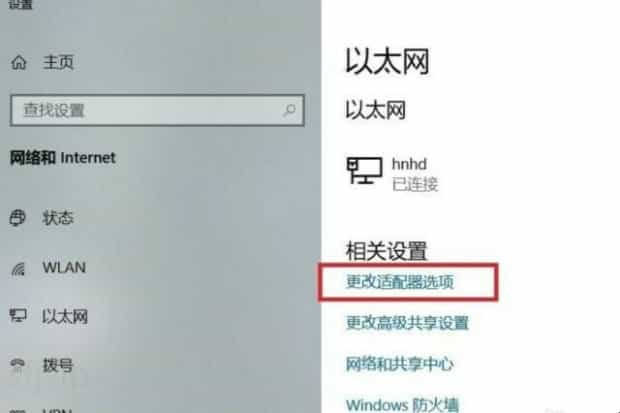Open the hnhd network connection
The image size is (620, 413).
pos(409,164)
